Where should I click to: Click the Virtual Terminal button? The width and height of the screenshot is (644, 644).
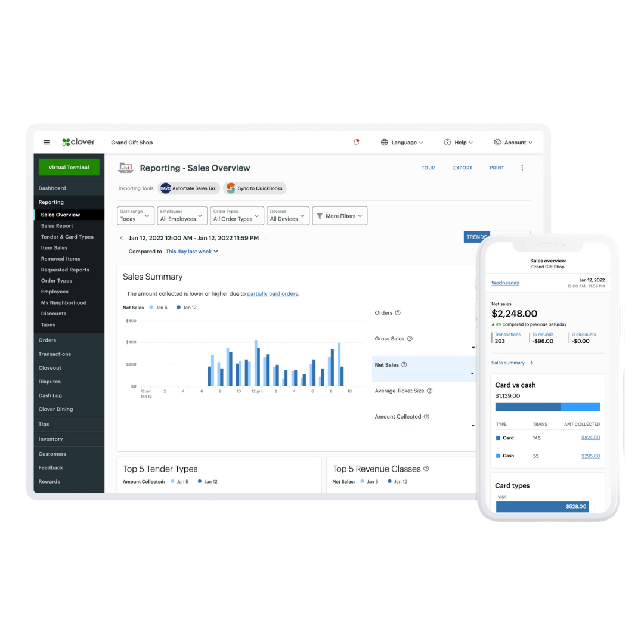[x=69, y=167]
